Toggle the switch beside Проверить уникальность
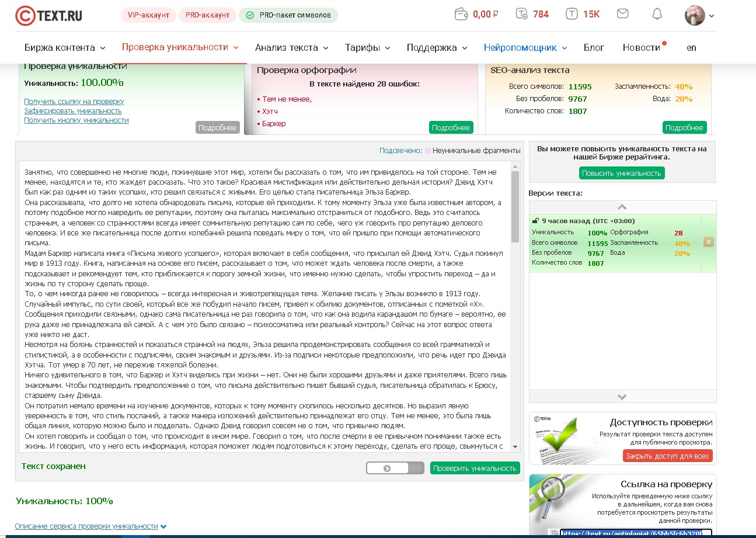The image size is (756, 538). [x=395, y=468]
